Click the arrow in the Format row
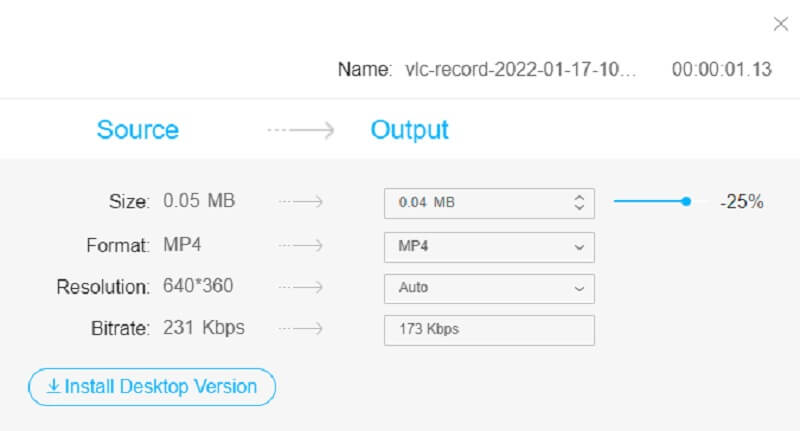Image resolution: width=800 pixels, height=431 pixels. pos(301,245)
